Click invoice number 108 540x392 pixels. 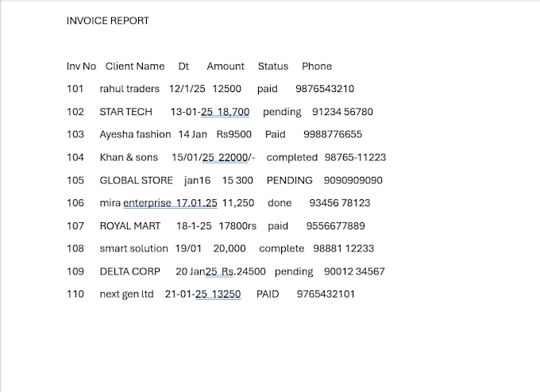[75, 248]
